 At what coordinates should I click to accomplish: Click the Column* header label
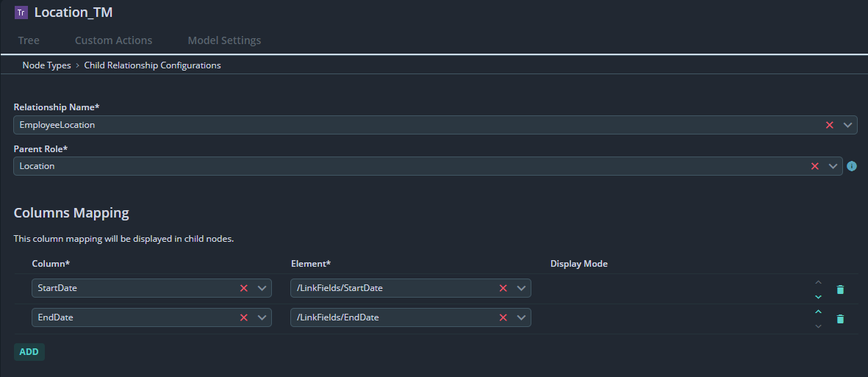click(x=51, y=264)
